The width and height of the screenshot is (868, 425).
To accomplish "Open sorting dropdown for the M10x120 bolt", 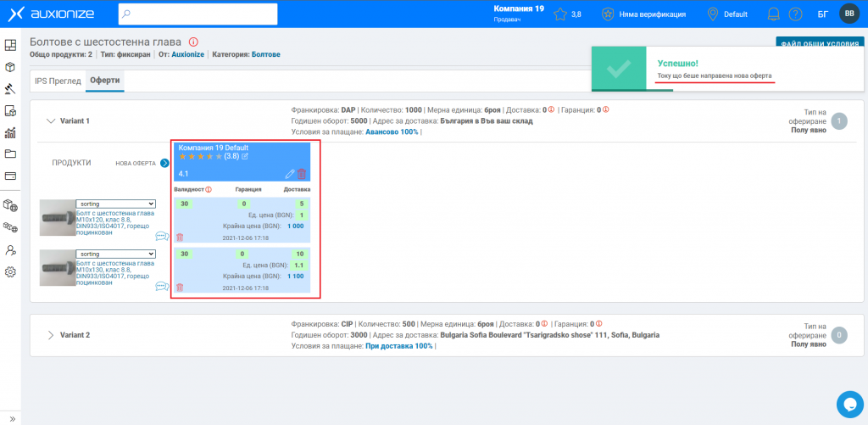I will pyautogui.click(x=115, y=204).
